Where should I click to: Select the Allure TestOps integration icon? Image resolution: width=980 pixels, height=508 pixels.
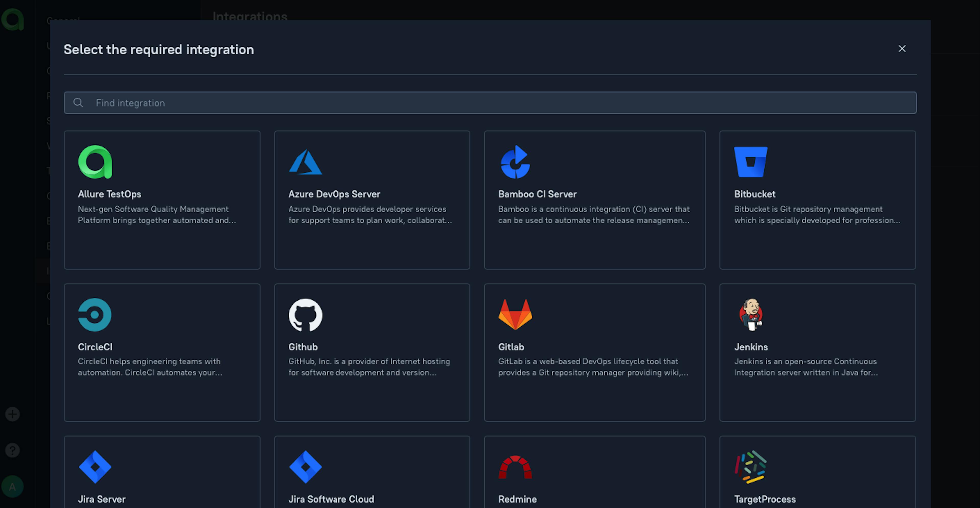coord(95,161)
